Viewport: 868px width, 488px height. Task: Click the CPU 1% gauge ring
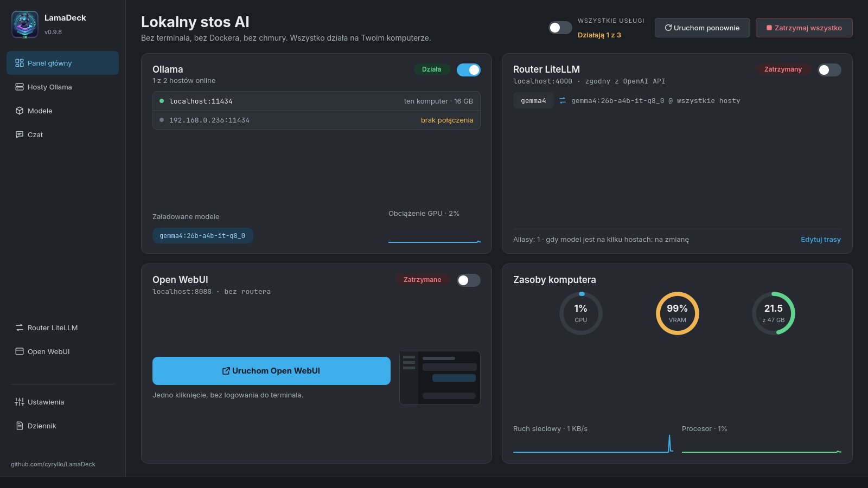(581, 313)
